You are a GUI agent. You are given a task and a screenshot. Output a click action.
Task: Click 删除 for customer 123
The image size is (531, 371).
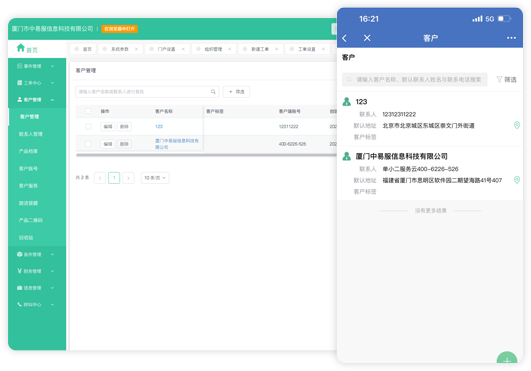click(124, 126)
